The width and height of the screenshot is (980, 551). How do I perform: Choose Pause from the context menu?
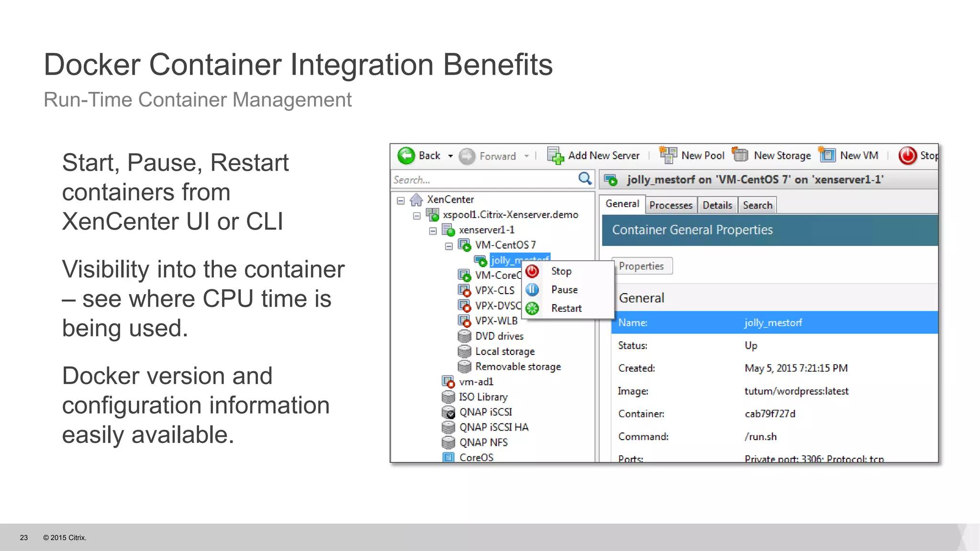[x=568, y=290]
